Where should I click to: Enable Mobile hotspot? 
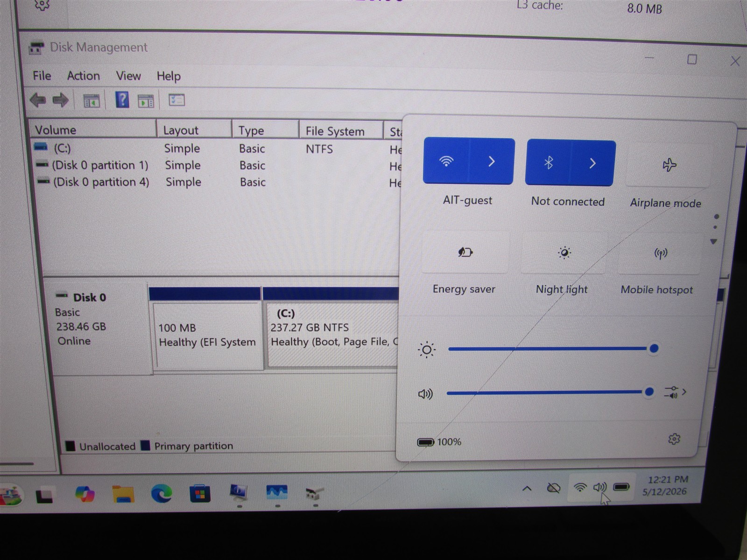[660, 253]
